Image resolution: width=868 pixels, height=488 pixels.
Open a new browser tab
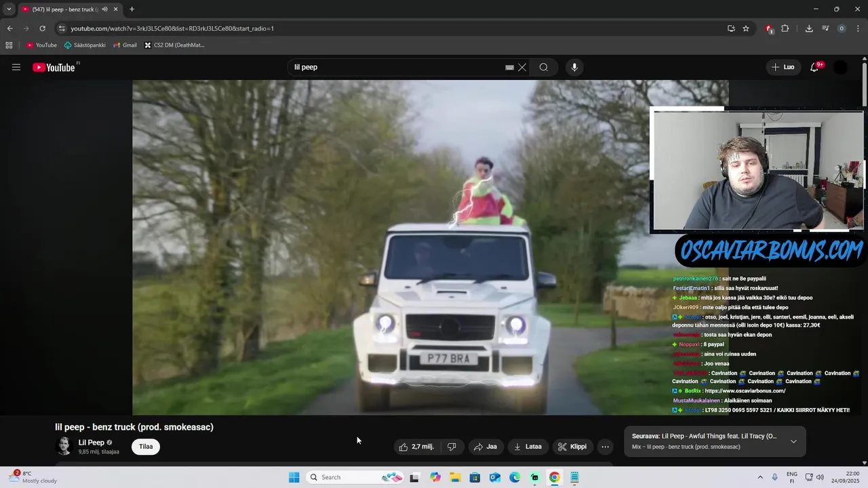(x=132, y=9)
